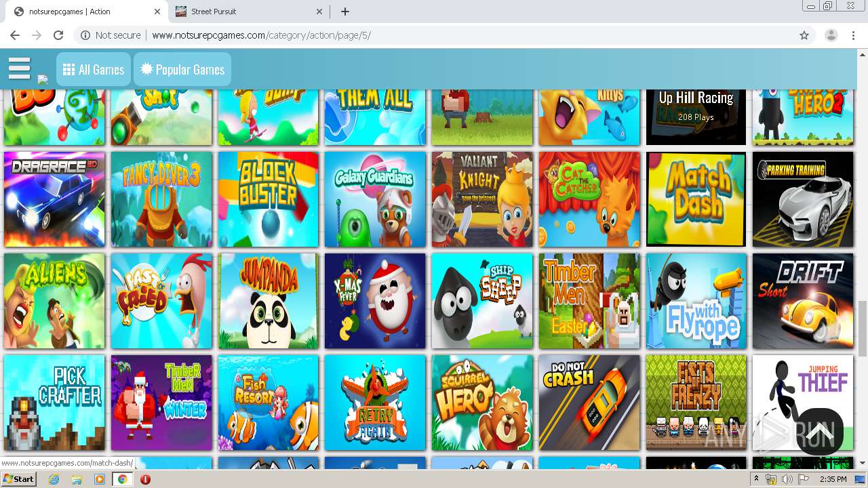Viewport: 868px width, 488px height.
Task: Open the hamburger menu icon
Action: pyautogui.click(x=19, y=68)
